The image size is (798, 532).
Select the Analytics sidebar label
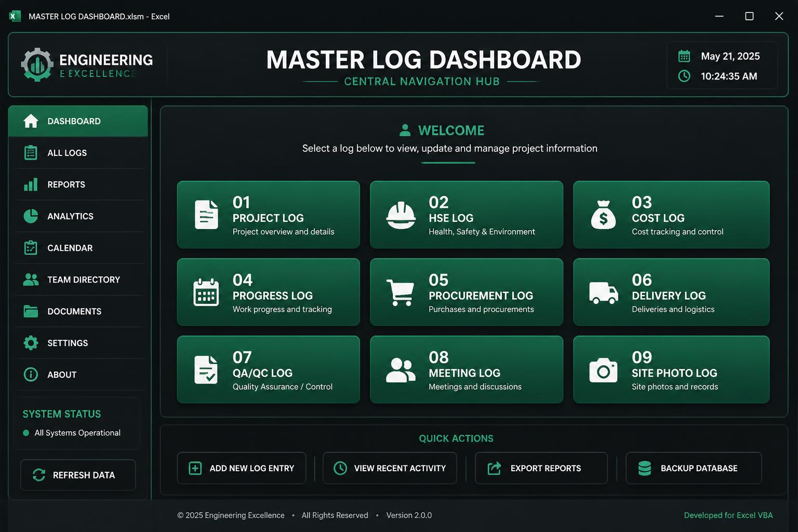70,216
